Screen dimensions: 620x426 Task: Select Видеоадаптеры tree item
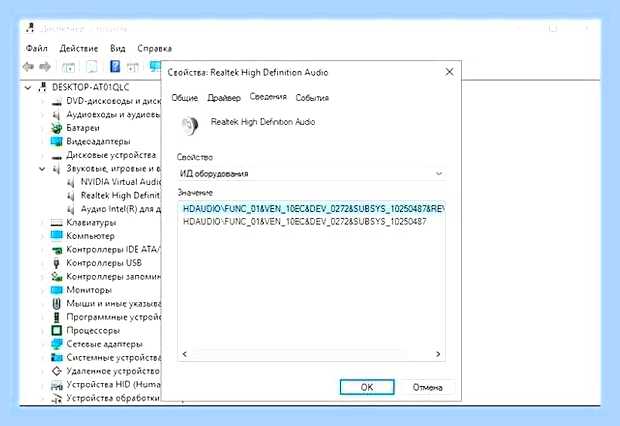(x=98, y=141)
